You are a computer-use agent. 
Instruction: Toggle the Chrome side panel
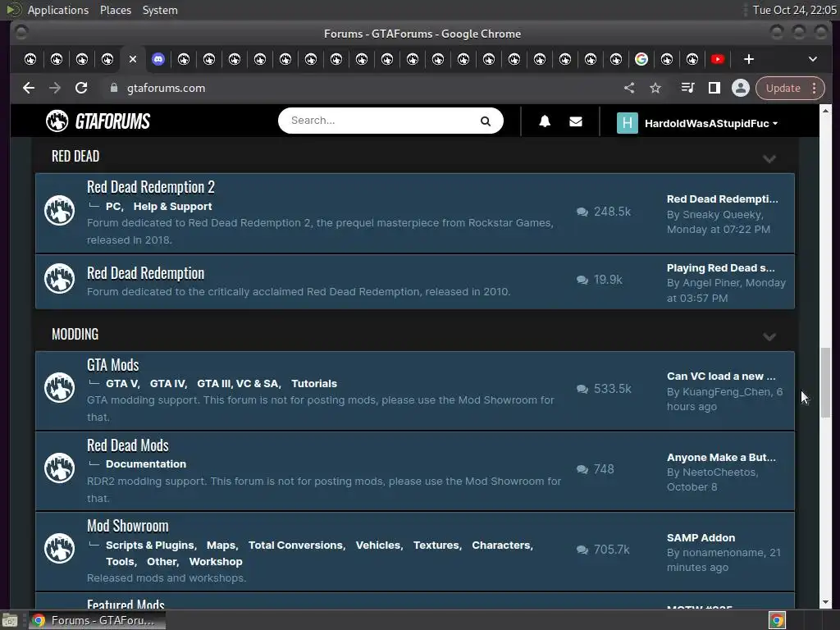tap(714, 88)
